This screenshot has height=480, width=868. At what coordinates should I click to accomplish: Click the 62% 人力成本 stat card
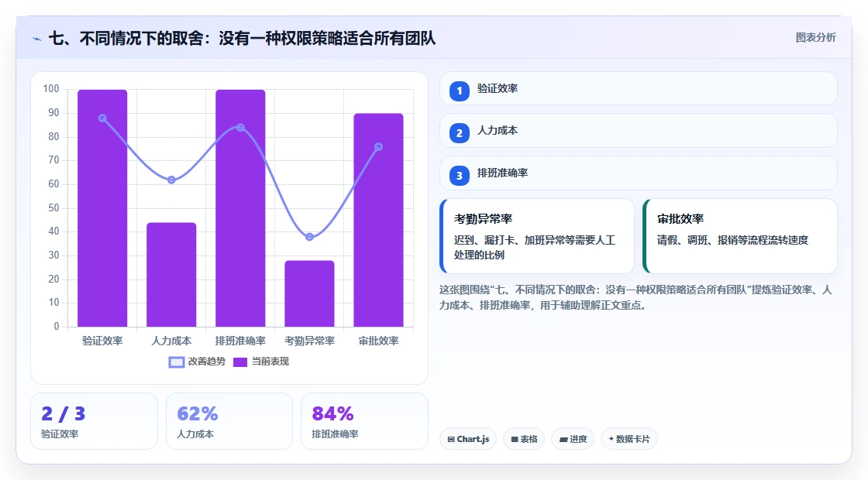[x=229, y=421]
